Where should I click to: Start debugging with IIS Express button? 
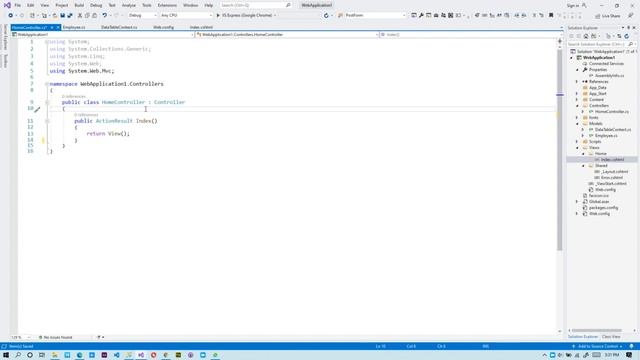pyautogui.click(x=246, y=16)
